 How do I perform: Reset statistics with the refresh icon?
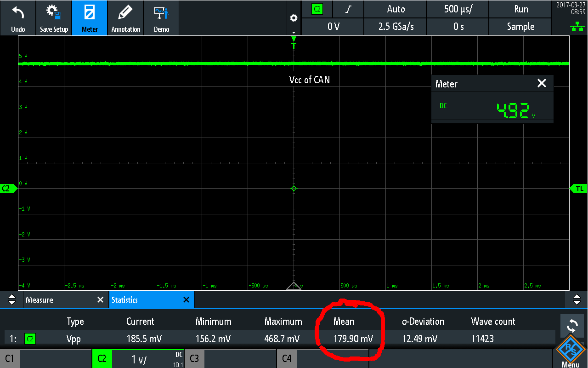click(572, 326)
